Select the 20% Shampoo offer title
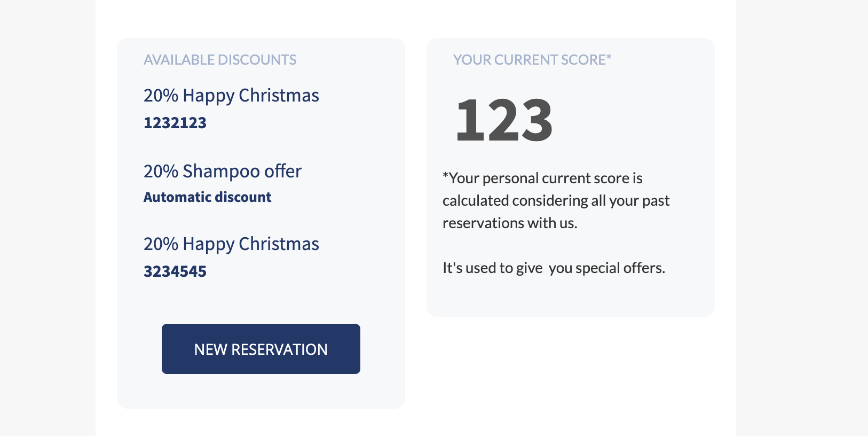868x436 pixels. (222, 172)
